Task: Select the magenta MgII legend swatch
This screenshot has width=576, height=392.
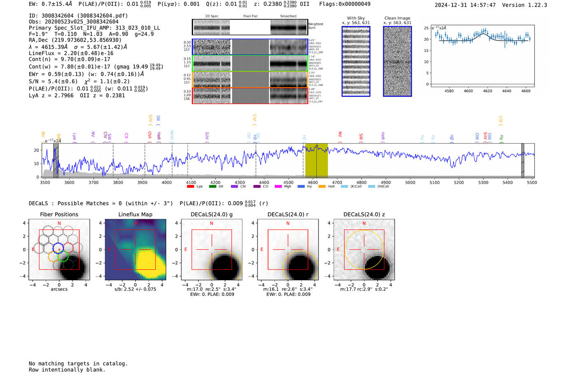Action: point(278,187)
